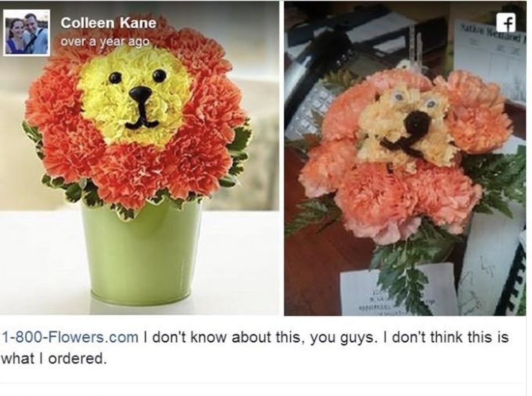Image resolution: width=532 pixels, height=396 pixels.
Task: Open the delivered bouquet photo on right
Action: point(405,158)
